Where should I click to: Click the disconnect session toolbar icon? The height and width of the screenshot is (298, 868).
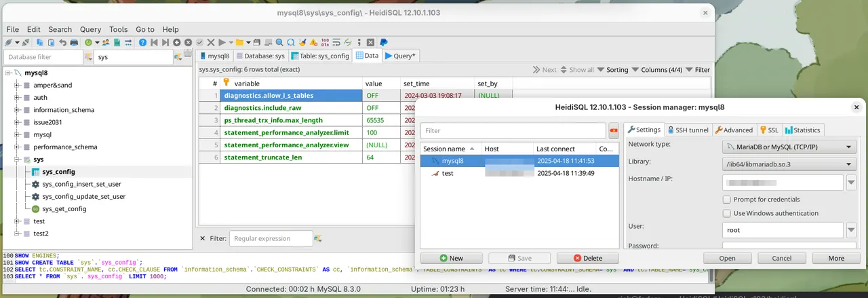(26, 42)
